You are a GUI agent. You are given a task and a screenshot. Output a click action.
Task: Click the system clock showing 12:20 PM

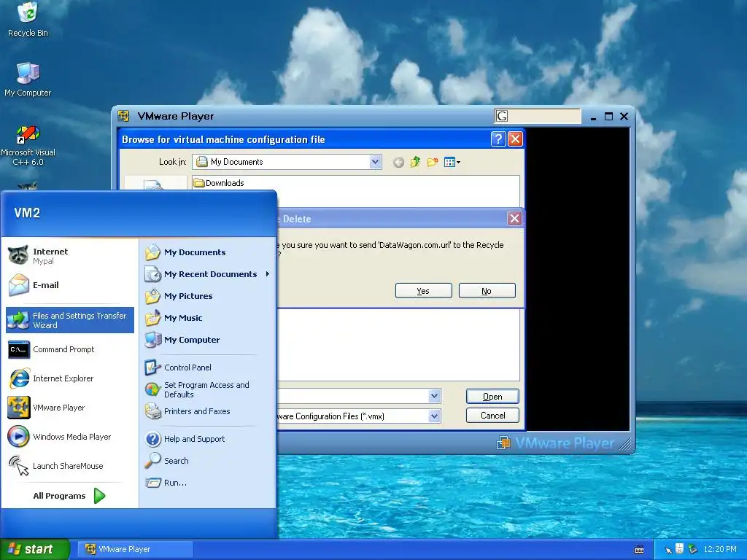point(720,549)
